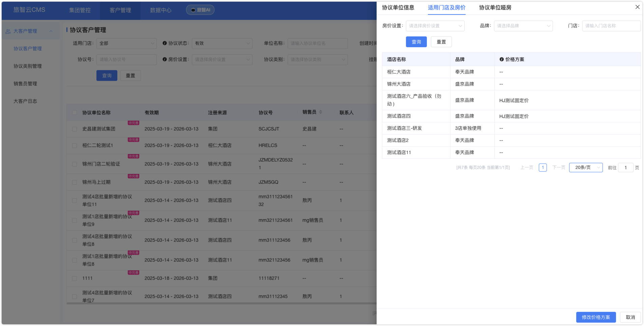The height and width of the screenshot is (326, 644).
Task: Click the drawer 查询 button
Action: pyautogui.click(x=416, y=42)
